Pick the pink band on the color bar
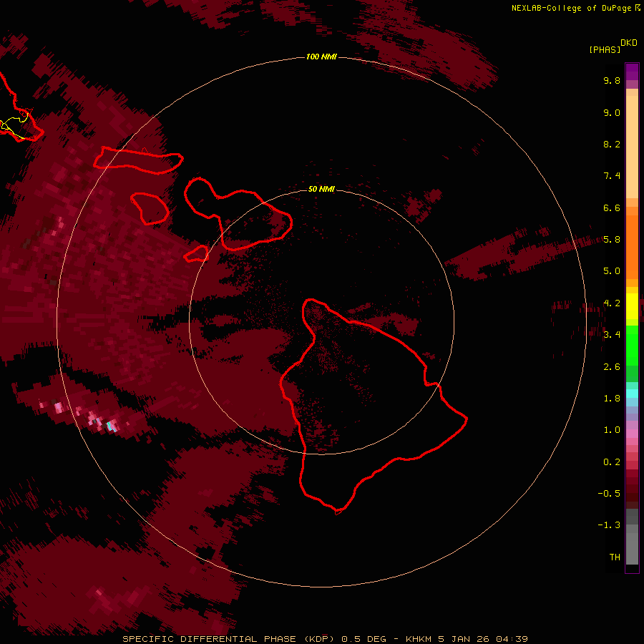 pyautogui.click(x=632, y=434)
